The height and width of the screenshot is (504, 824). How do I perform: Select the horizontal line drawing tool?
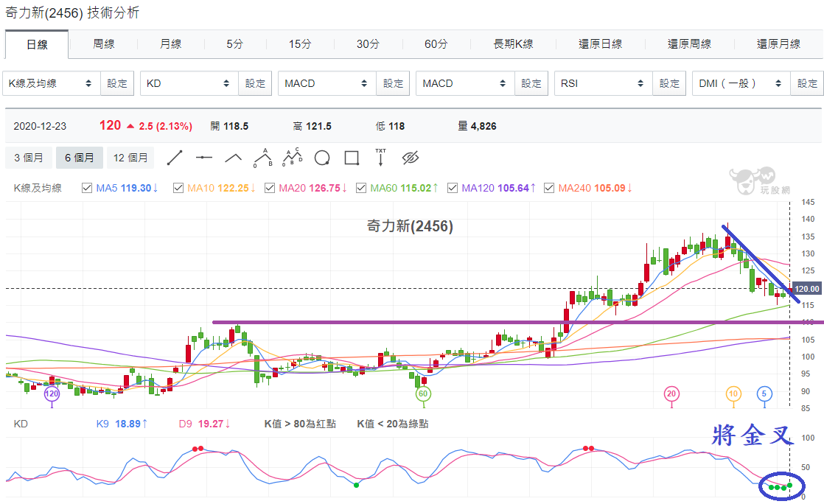click(204, 158)
